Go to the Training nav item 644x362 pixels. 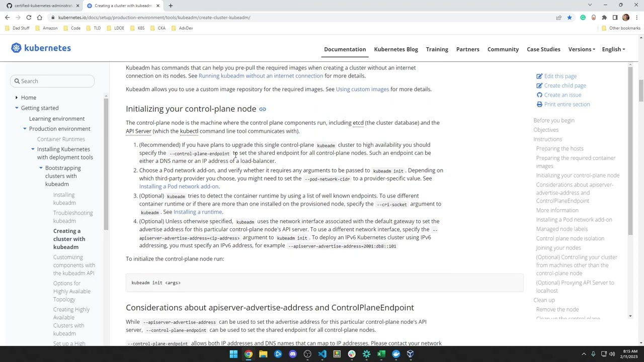[437, 49]
